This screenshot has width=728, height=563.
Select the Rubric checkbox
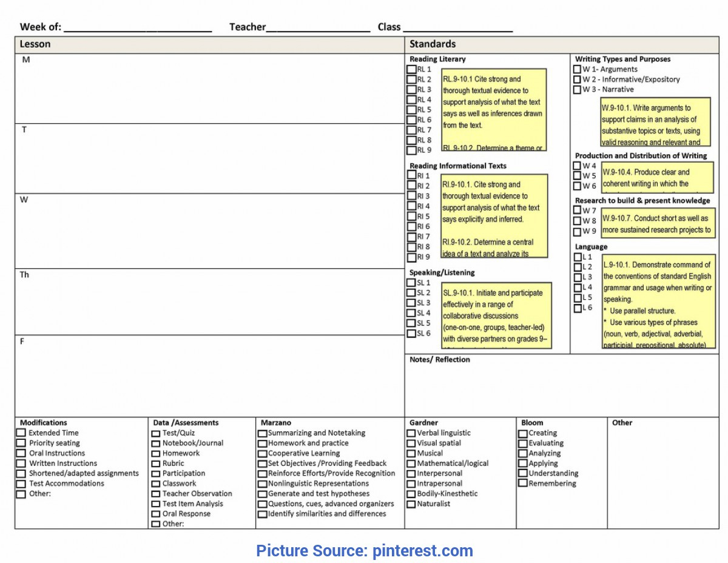pyautogui.click(x=156, y=464)
